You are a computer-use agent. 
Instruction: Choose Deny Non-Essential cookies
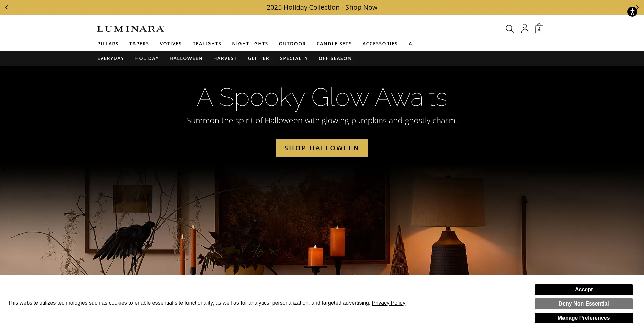pyautogui.click(x=584, y=304)
